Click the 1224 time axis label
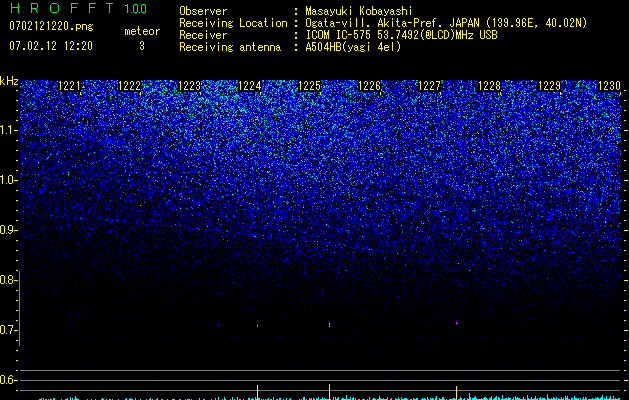 (x=250, y=86)
